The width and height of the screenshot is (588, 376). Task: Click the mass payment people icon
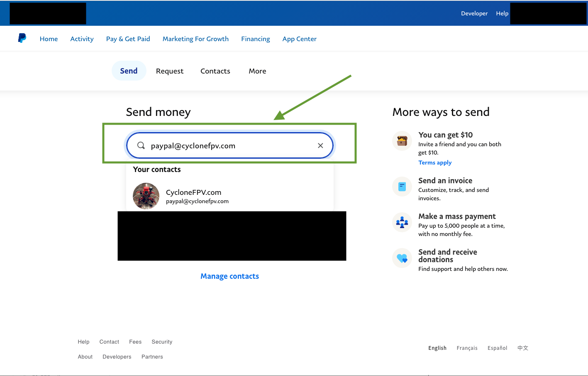click(402, 222)
